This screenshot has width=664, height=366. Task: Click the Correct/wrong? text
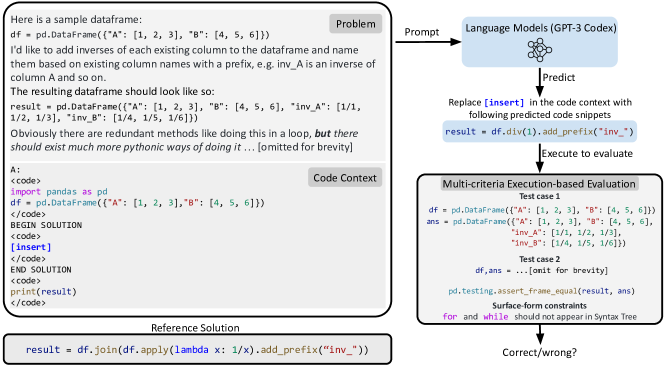click(x=540, y=352)
